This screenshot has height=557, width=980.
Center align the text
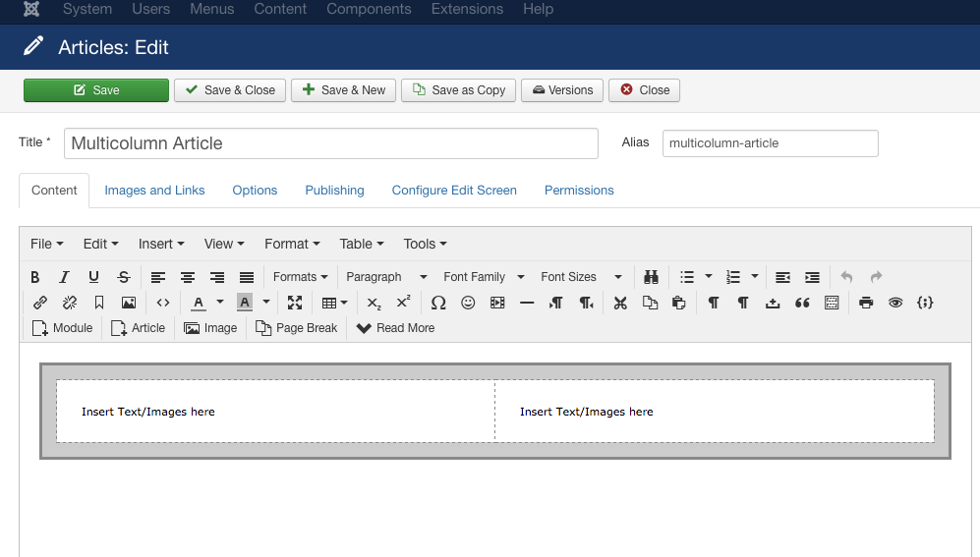[x=188, y=277]
